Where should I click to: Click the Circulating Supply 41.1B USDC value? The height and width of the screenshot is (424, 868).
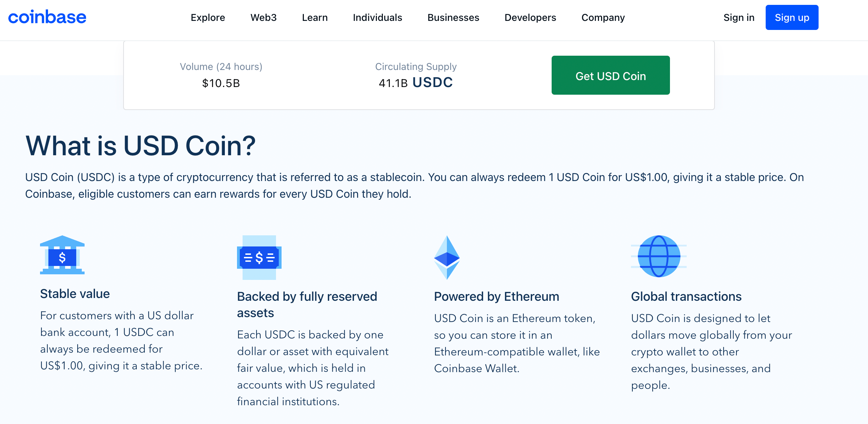point(416,83)
